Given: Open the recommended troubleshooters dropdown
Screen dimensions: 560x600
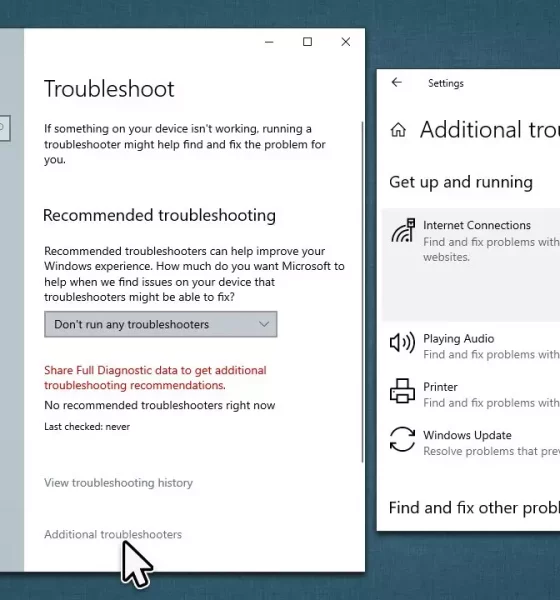Looking at the screenshot, I should point(161,324).
